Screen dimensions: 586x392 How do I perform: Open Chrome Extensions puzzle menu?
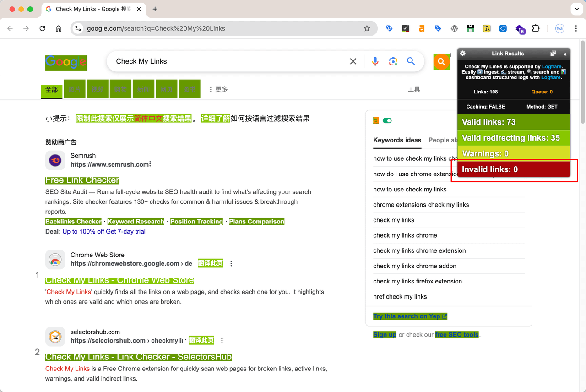coord(536,28)
